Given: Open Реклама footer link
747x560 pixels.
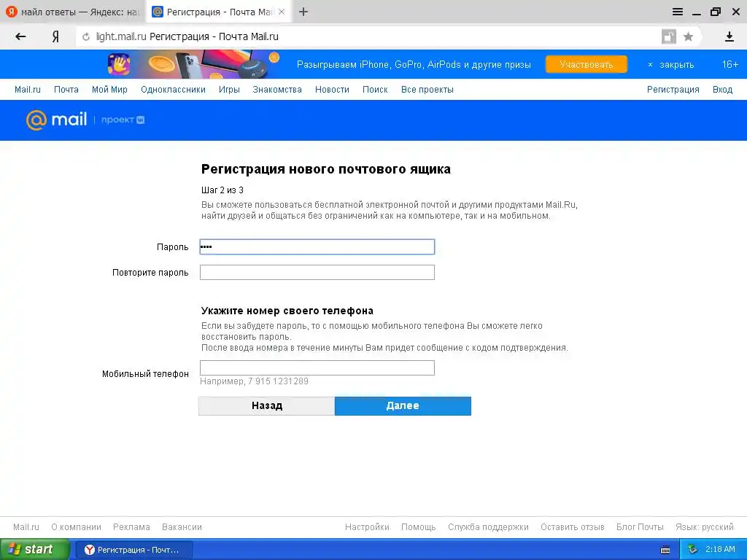Looking at the screenshot, I should tap(131, 527).
